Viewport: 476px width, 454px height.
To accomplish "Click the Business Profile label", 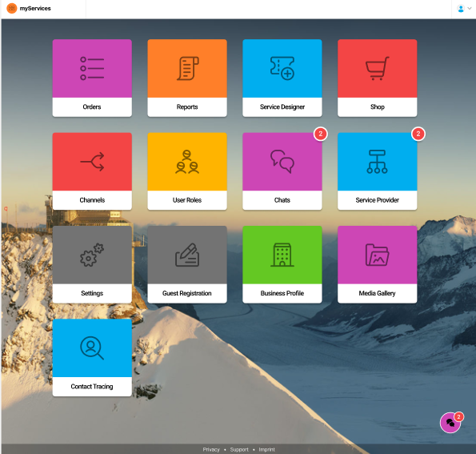I will pyautogui.click(x=282, y=293).
